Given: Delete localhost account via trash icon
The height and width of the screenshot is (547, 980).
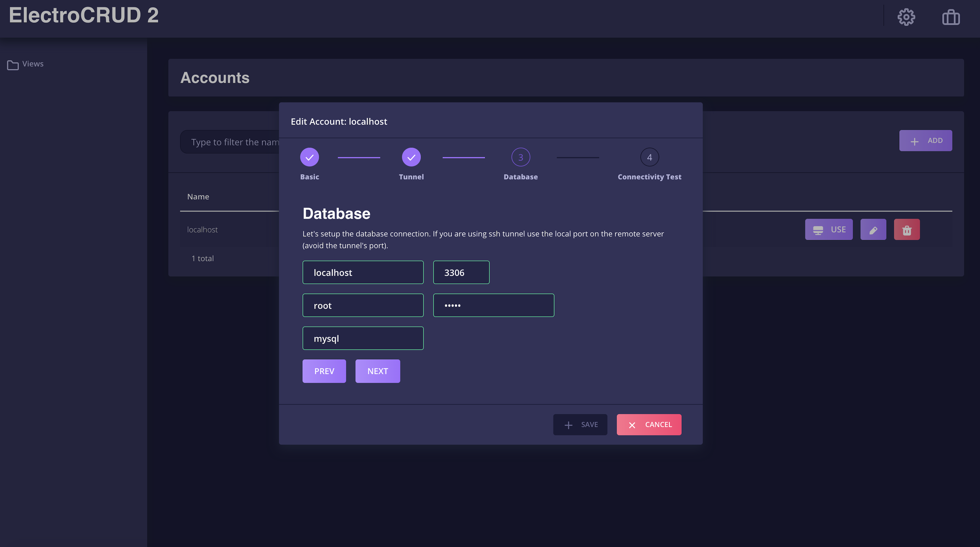Looking at the screenshot, I should [x=907, y=229].
